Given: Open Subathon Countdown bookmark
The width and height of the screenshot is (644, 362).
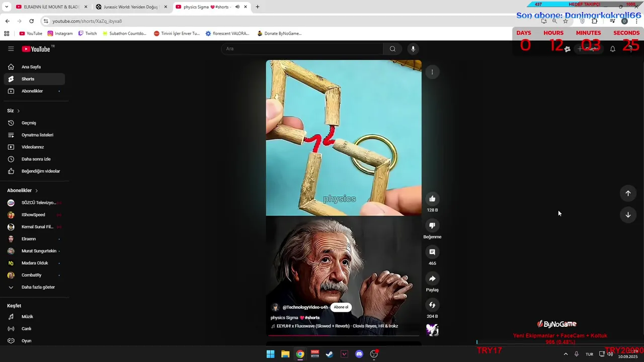Looking at the screenshot, I should (124, 33).
